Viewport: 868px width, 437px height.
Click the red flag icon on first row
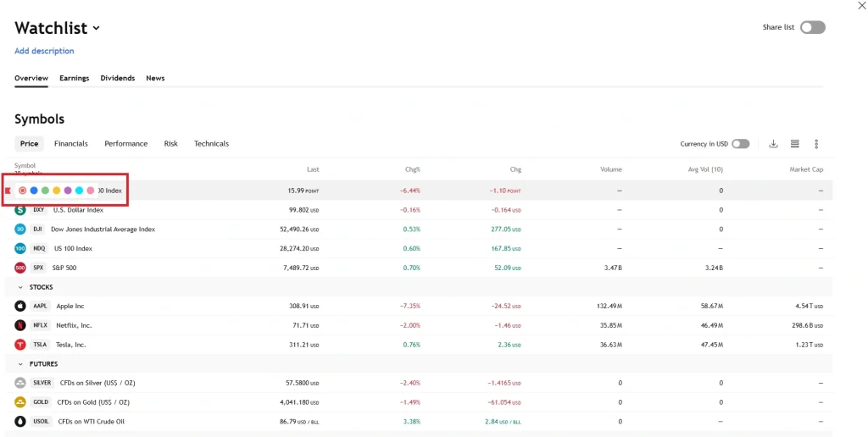tap(8, 191)
